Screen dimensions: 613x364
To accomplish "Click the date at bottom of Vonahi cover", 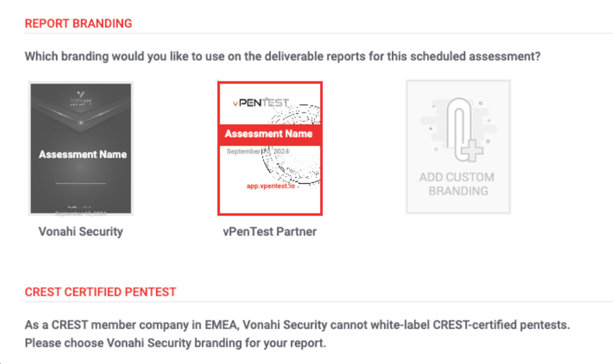I will (x=81, y=213).
